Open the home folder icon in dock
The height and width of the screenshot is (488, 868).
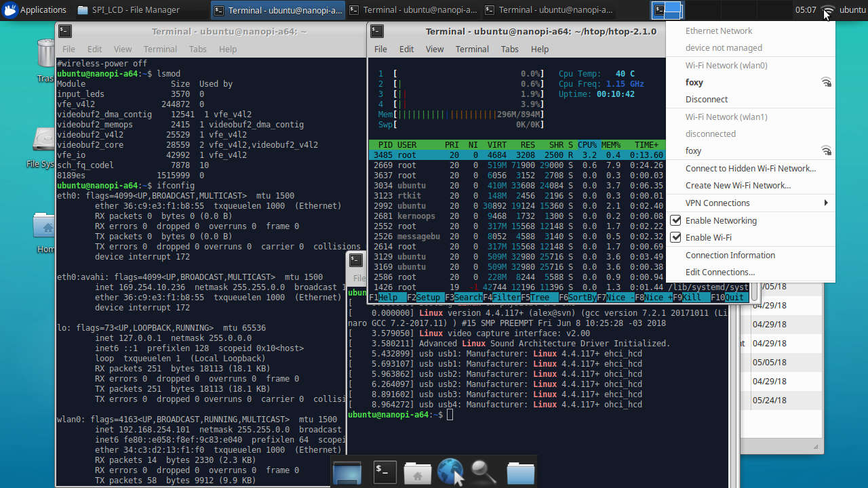(x=418, y=472)
